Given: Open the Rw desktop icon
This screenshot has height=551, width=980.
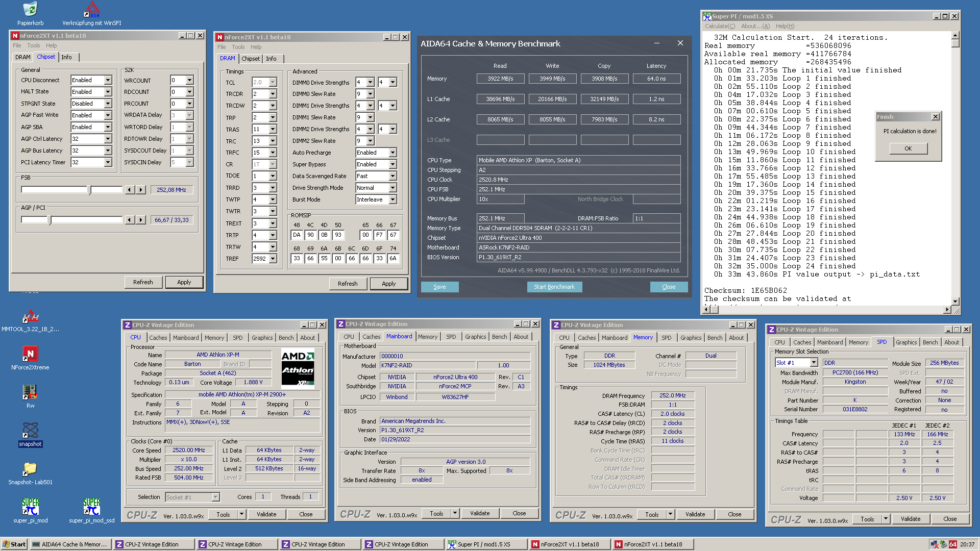Looking at the screenshot, I should 30,392.
